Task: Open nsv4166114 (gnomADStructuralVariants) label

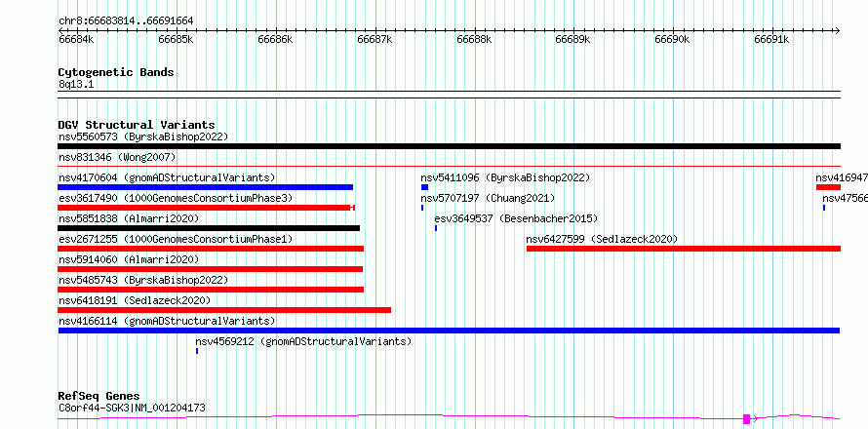Action: [x=167, y=321]
